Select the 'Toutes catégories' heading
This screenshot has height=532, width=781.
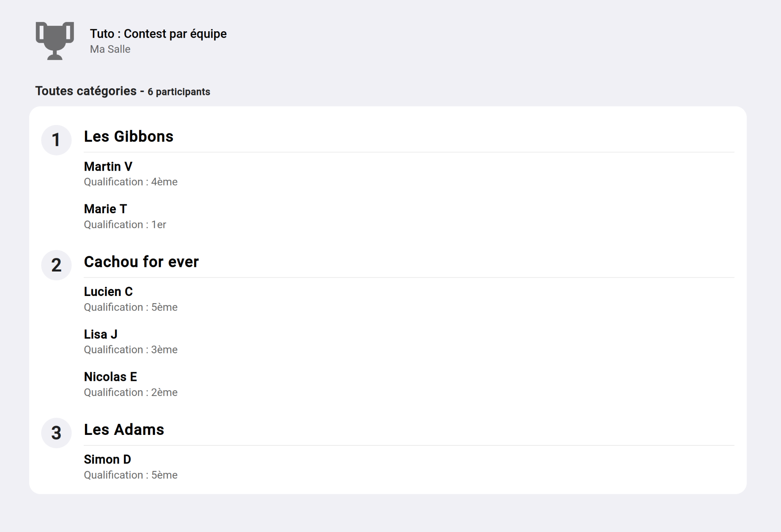(86, 91)
